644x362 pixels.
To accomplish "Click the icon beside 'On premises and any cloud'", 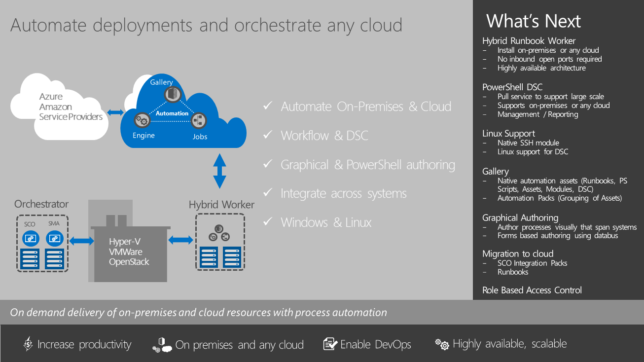I will [x=162, y=345].
